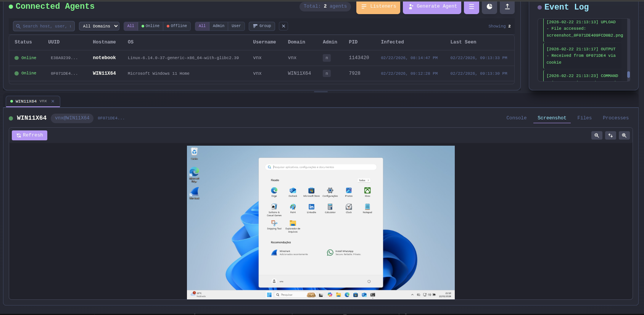Filter agents by User privilege
The width and height of the screenshot is (644, 315).
236,26
